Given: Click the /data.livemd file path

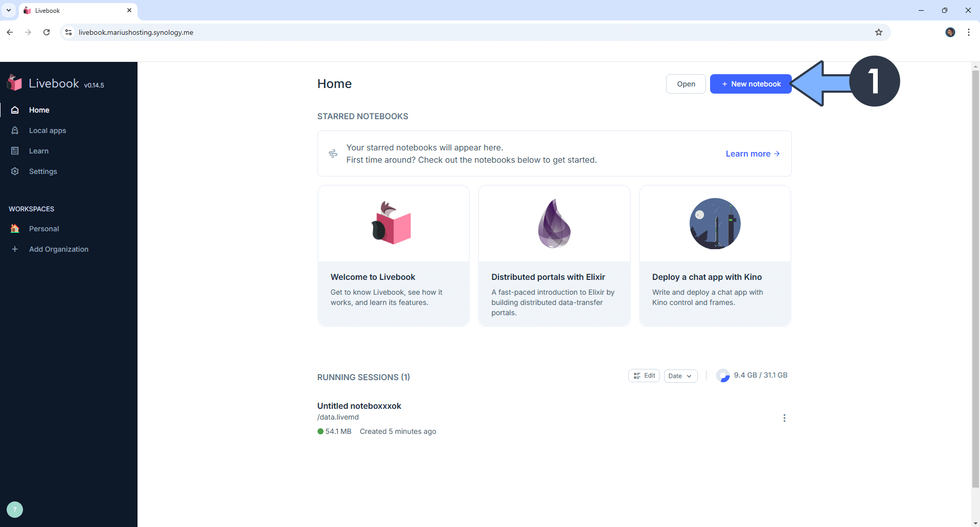Looking at the screenshot, I should click(x=338, y=417).
